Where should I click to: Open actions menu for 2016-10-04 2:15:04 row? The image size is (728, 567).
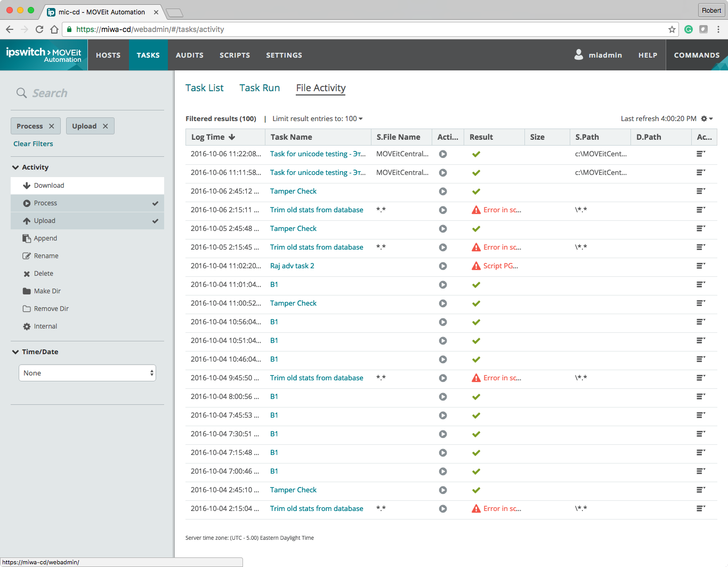[x=701, y=509]
